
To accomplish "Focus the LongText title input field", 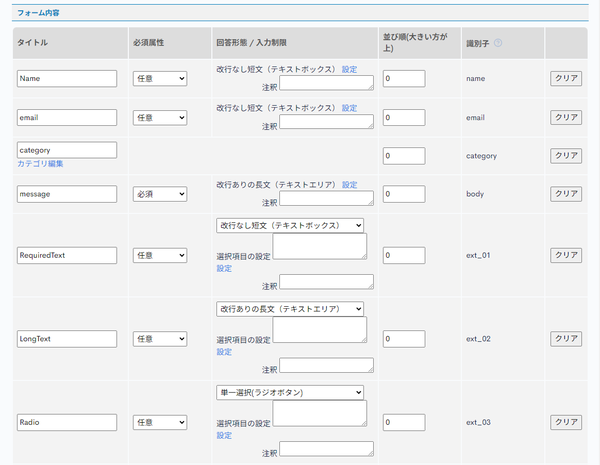I will [67, 339].
